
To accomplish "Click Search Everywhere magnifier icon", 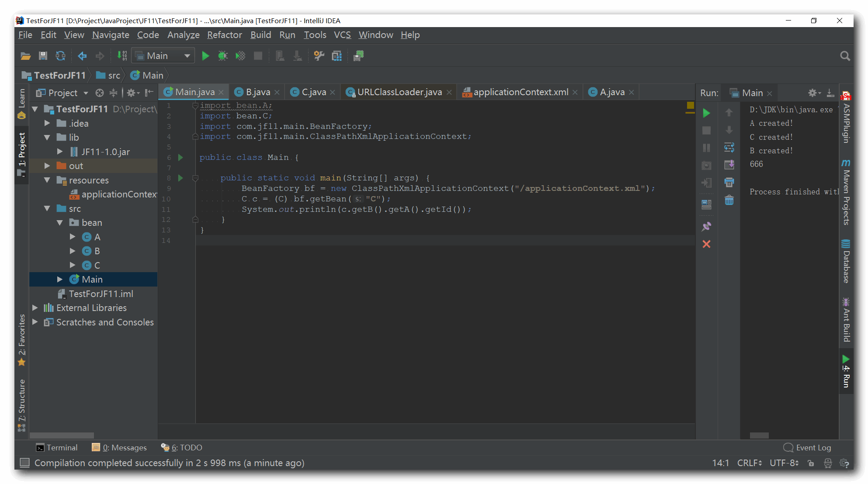I will (845, 56).
